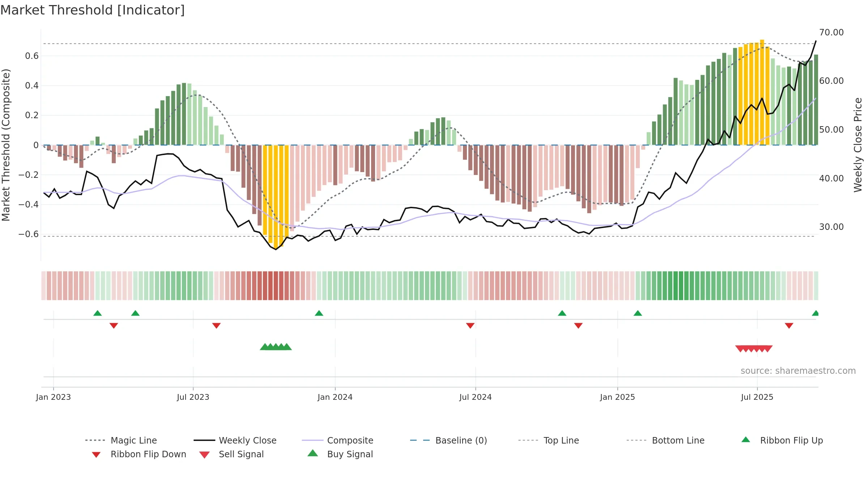Toggle the Top Line legend entry
Image resolution: width=868 pixels, height=488 pixels.
click(x=549, y=440)
